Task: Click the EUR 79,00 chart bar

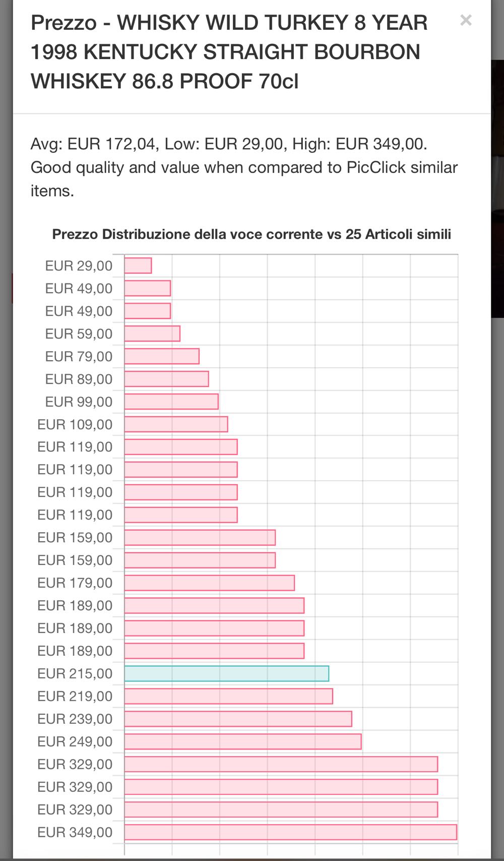Action: tap(161, 357)
